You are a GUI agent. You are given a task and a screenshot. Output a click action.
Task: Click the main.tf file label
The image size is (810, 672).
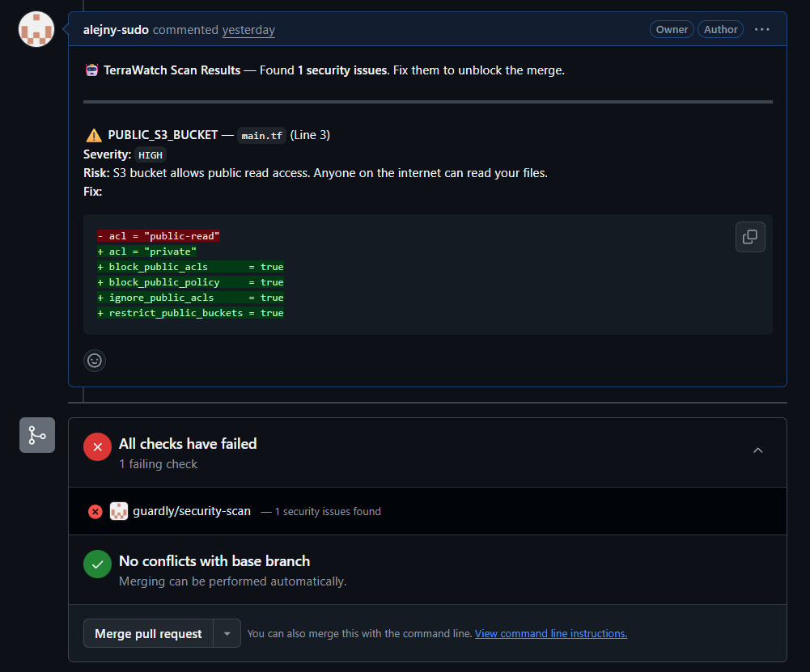point(262,136)
